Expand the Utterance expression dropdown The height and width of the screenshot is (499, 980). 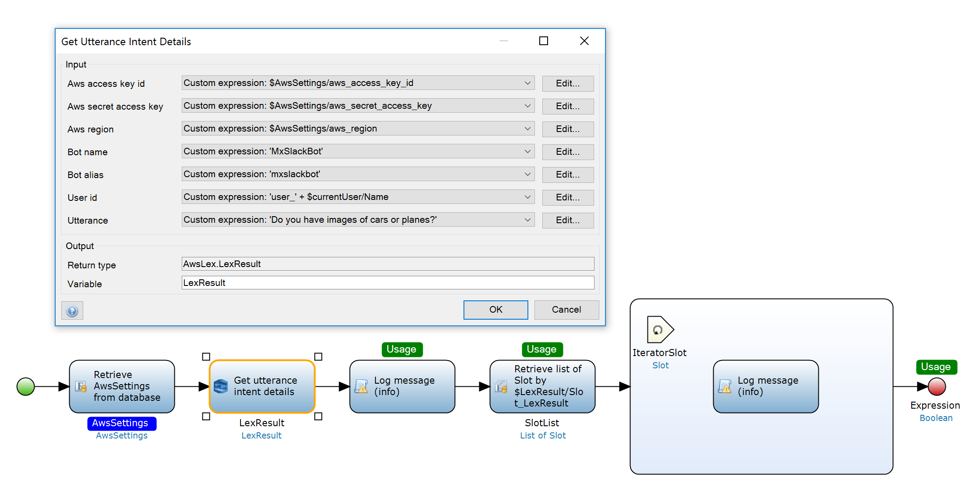[527, 220]
